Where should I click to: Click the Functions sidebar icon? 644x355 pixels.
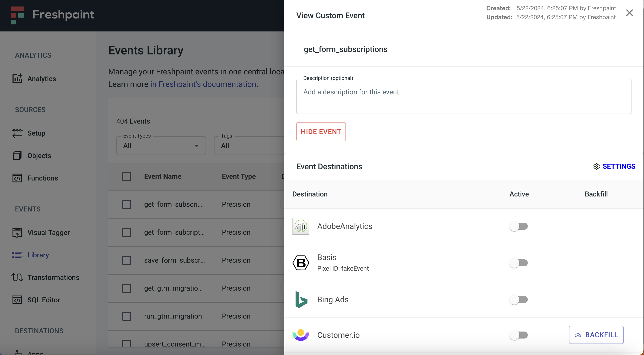click(17, 178)
